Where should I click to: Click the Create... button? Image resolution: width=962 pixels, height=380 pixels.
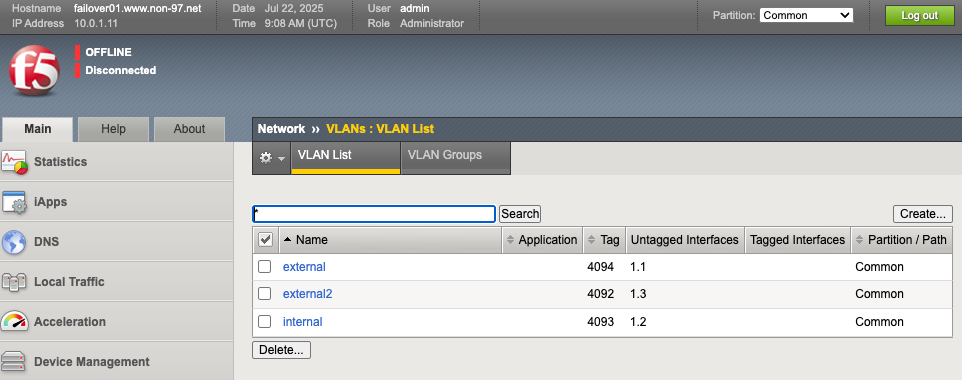923,214
